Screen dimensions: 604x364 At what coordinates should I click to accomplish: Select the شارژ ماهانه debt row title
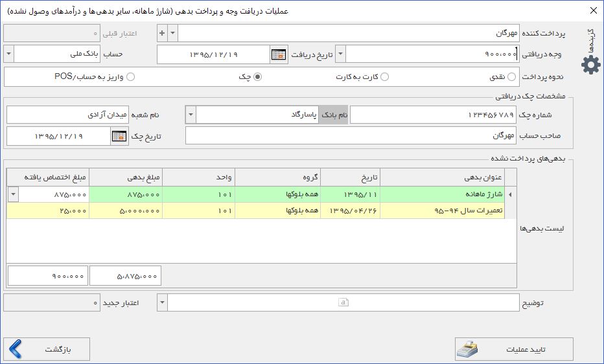coord(442,195)
